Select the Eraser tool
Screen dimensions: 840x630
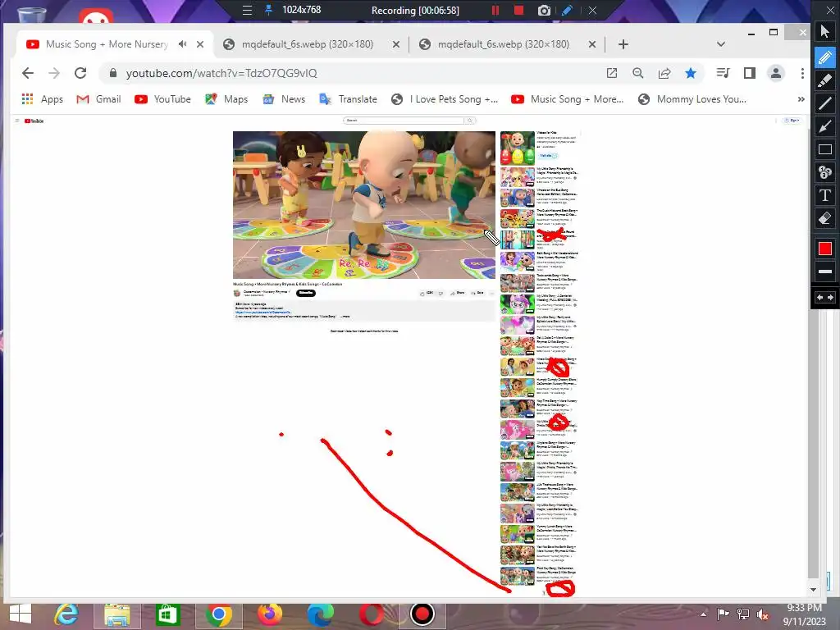click(825, 218)
